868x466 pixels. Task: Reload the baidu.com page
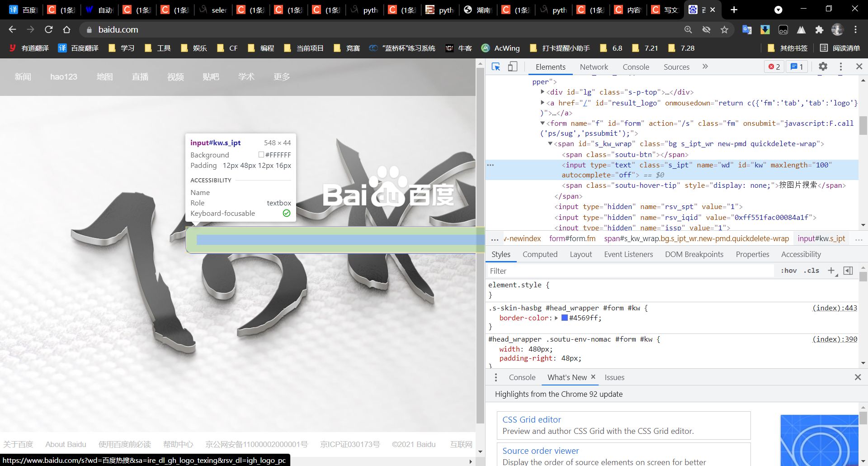pos(48,29)
